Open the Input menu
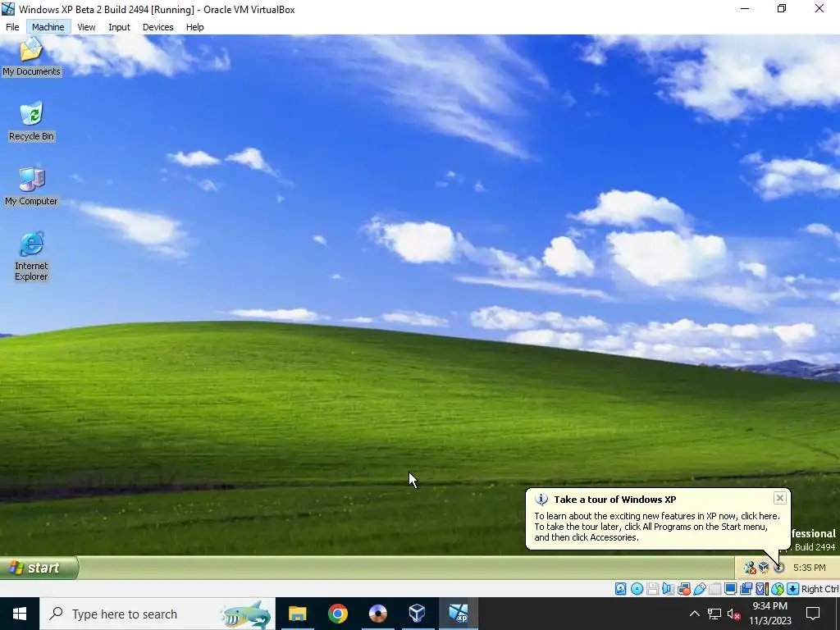Viewport: 840px width, 630px height. [119, 27]
